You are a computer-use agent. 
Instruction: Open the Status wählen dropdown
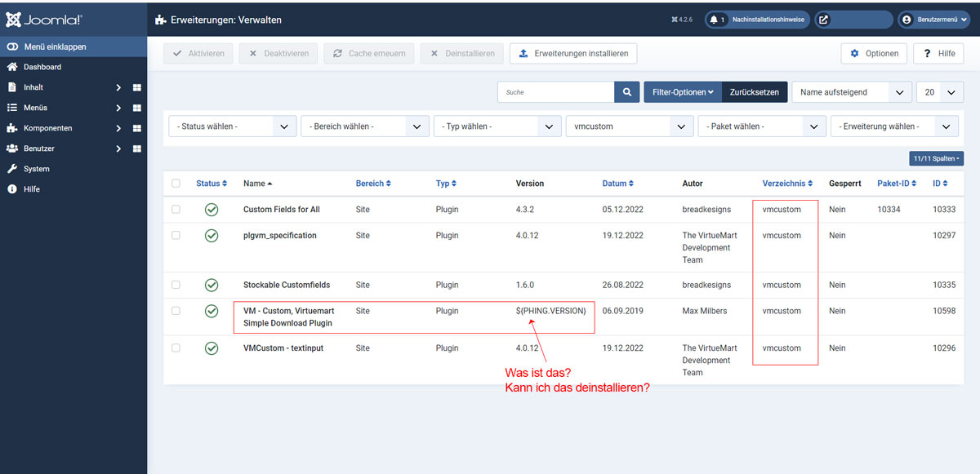[x=232, y=126]
